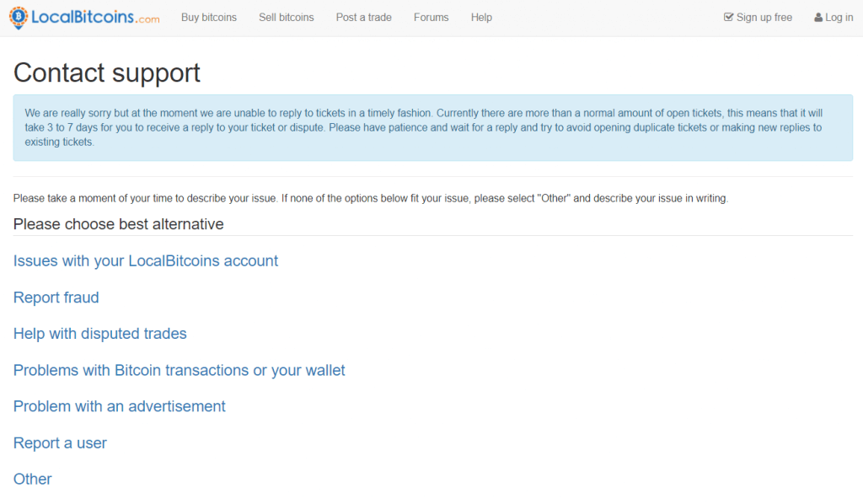Choose the Other support option
Screen dimensions: 863x504
click(x=33, y=479)
